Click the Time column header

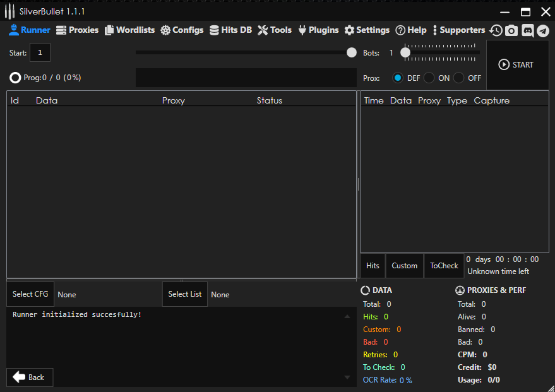pyautogui.click(x=374, y=100)
